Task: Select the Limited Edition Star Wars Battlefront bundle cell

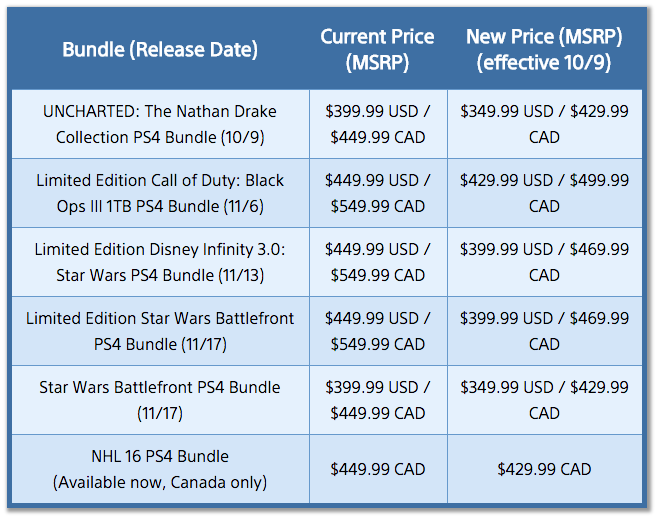Action: [x=160, y=331]
